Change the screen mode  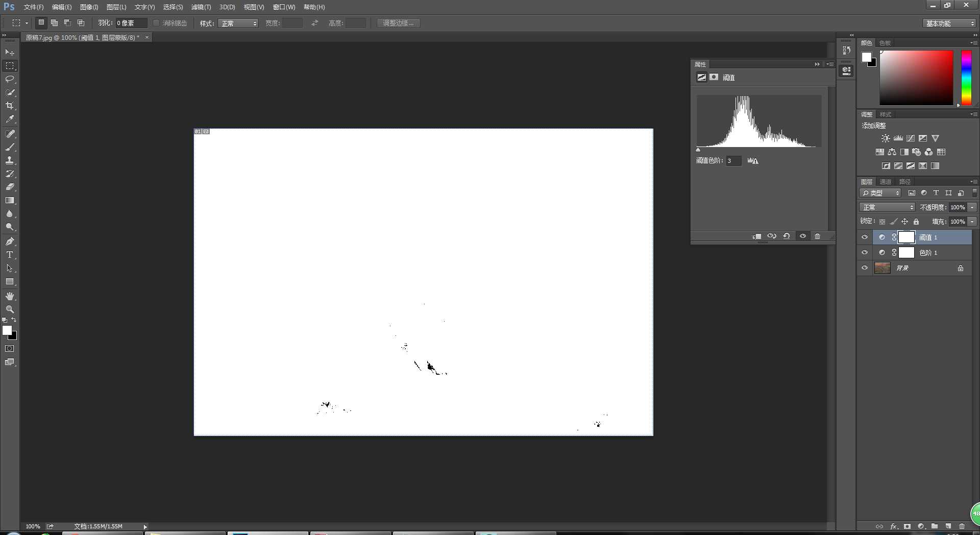(x=10, y=362)
